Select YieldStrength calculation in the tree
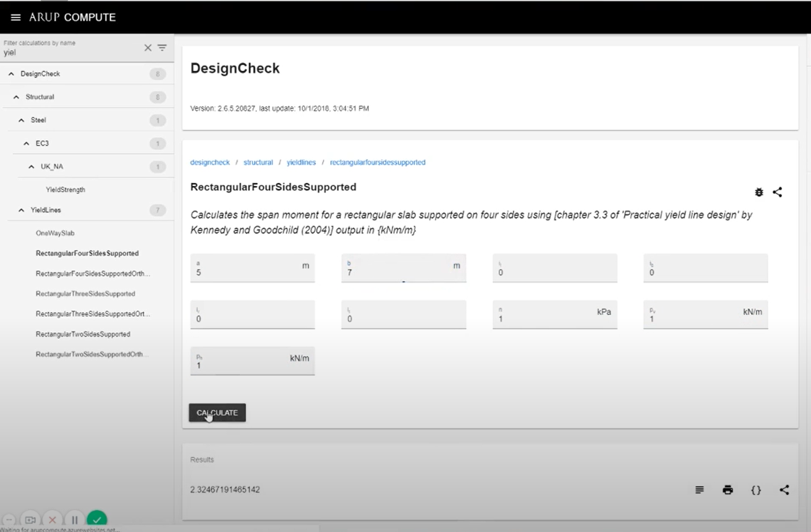 point(66,190)
